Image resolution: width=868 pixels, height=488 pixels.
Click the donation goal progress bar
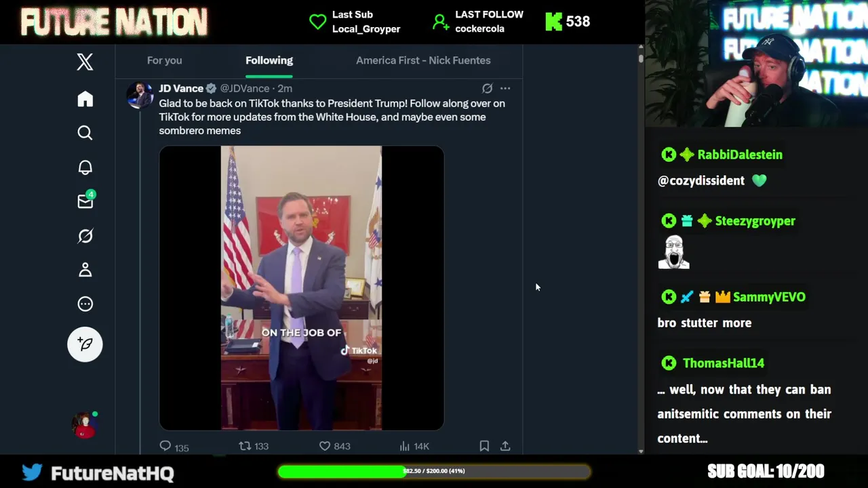(434, 471)
